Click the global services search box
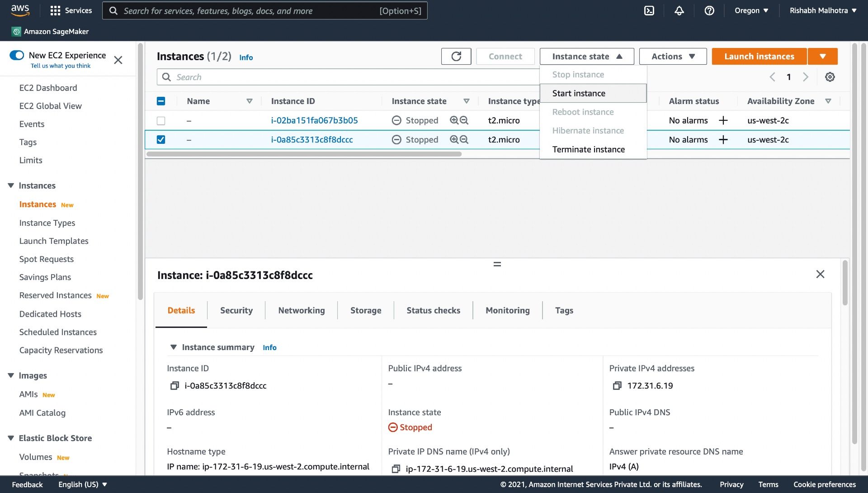 [265, 10]
